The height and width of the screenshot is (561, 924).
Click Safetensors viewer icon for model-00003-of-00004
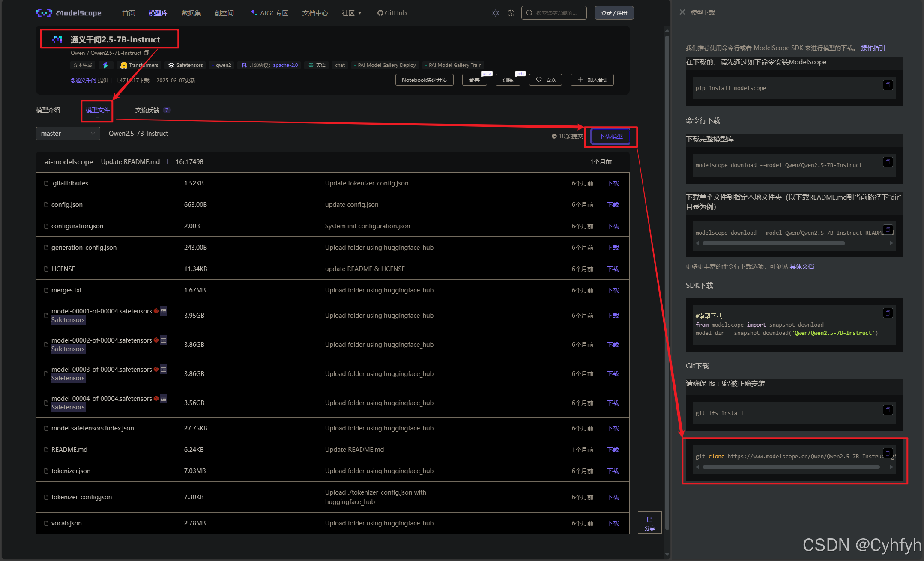click(x=164, y=370)
